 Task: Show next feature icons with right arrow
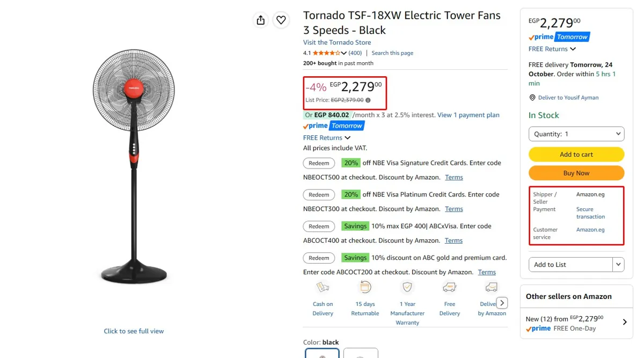[x=502, y=303]
